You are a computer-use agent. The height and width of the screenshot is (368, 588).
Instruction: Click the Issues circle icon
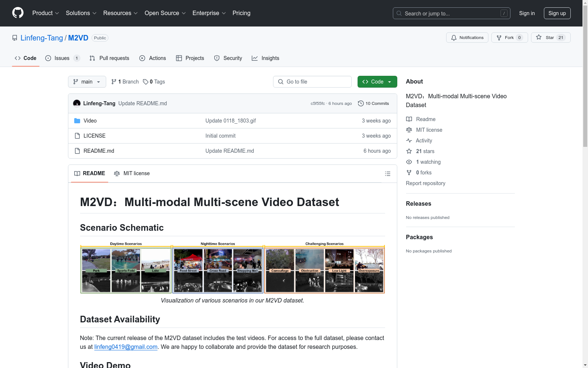[x=48, y=58]
